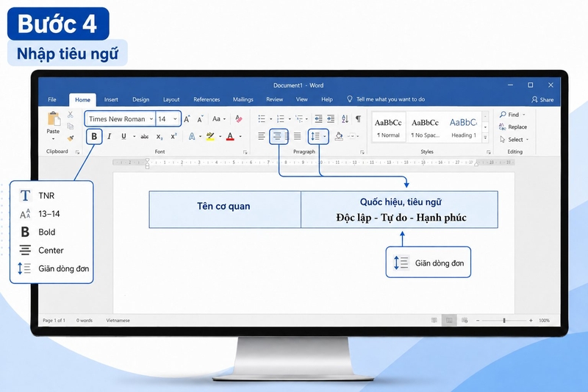Viewport: 588px width, 392px height.
Task: Click the line spacing icon
Action: click(315, 136)
